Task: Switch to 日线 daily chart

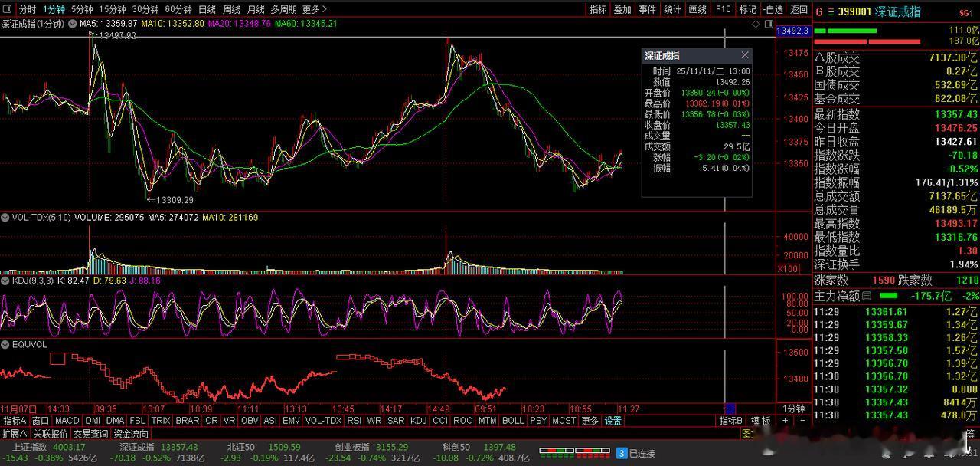Action: (207, 9)
